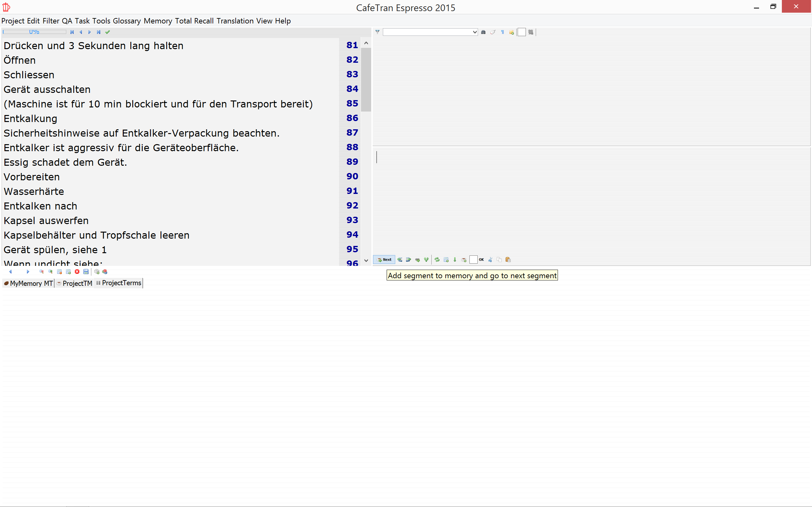Click the red X delete icon
812x507 pixels.
pos(77,272)
